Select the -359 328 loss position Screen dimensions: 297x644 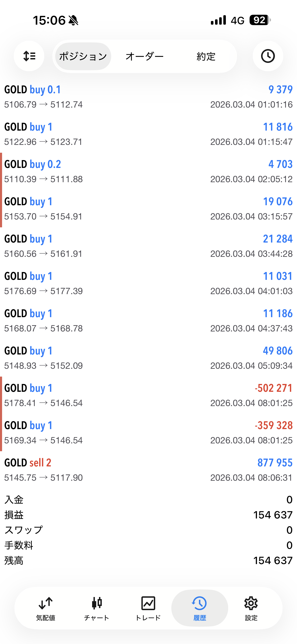148,433
